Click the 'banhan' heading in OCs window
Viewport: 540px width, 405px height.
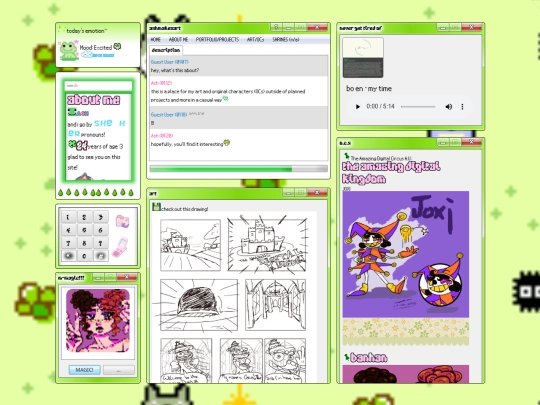pos(368,358)
